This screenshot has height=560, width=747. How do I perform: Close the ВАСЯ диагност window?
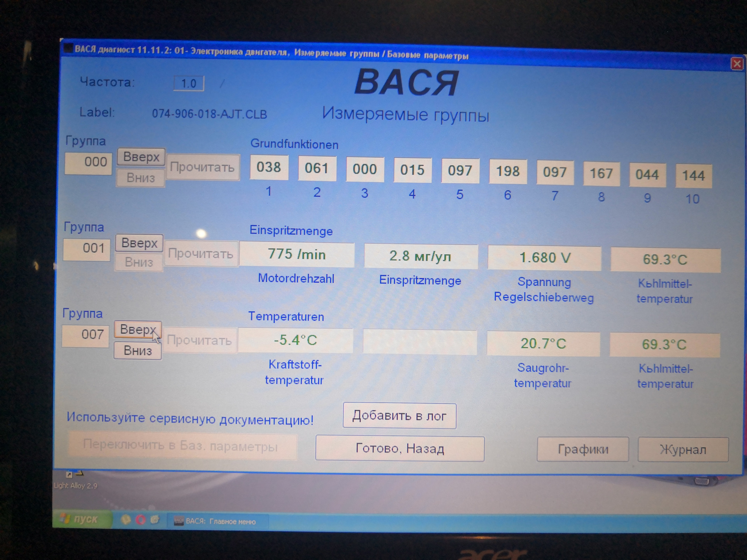pyautogui.click(x=736, y=64)
